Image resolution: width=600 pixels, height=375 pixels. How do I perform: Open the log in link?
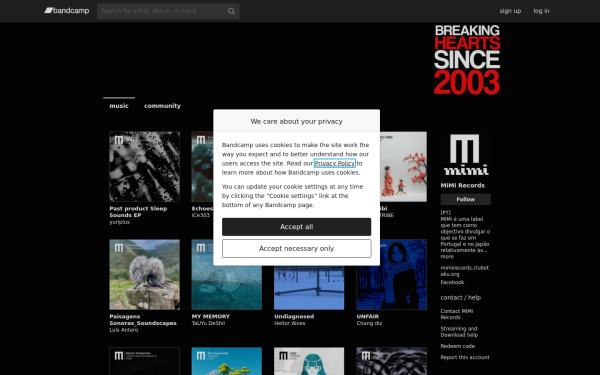[541, 11]
